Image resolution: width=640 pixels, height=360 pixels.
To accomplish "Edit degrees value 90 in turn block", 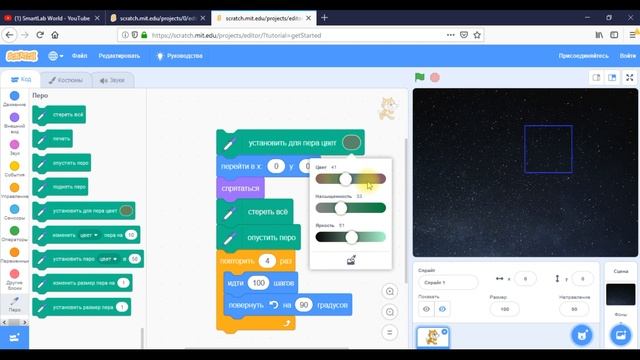I will (x=304, y=305).
